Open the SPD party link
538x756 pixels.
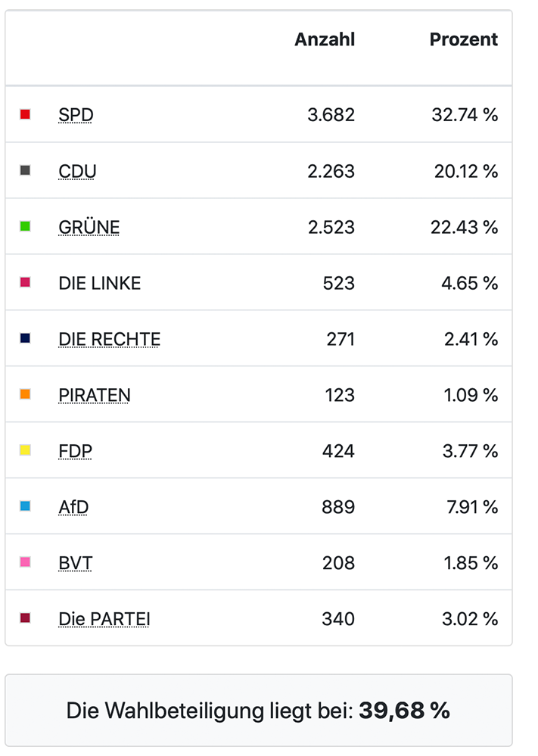(76, 115)
